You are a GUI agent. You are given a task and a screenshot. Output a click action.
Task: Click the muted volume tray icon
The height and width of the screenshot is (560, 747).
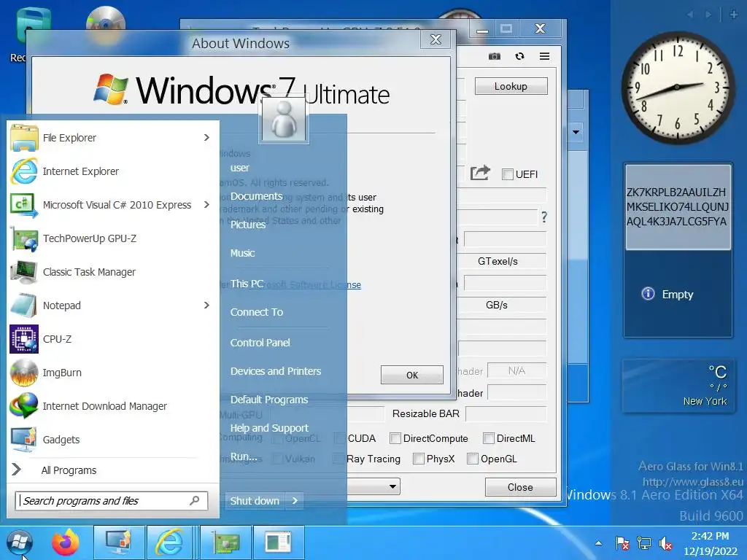pyautogui.click(x=665, y=542)
